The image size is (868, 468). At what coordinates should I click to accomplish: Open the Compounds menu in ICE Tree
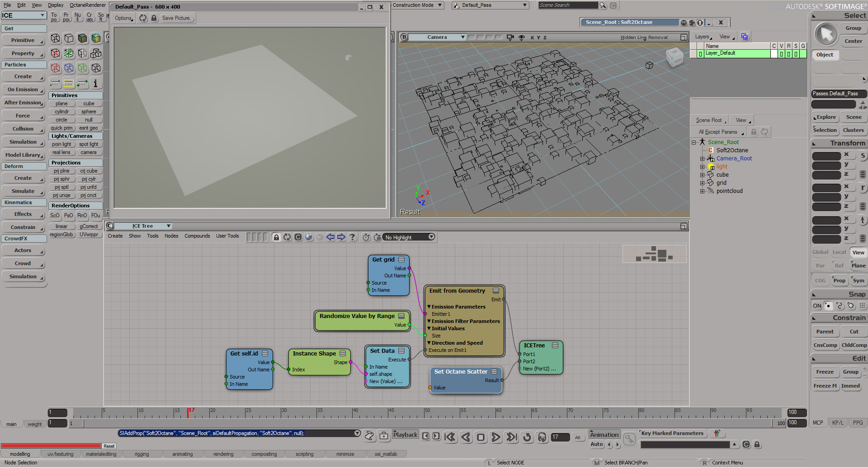pos(197,236)
